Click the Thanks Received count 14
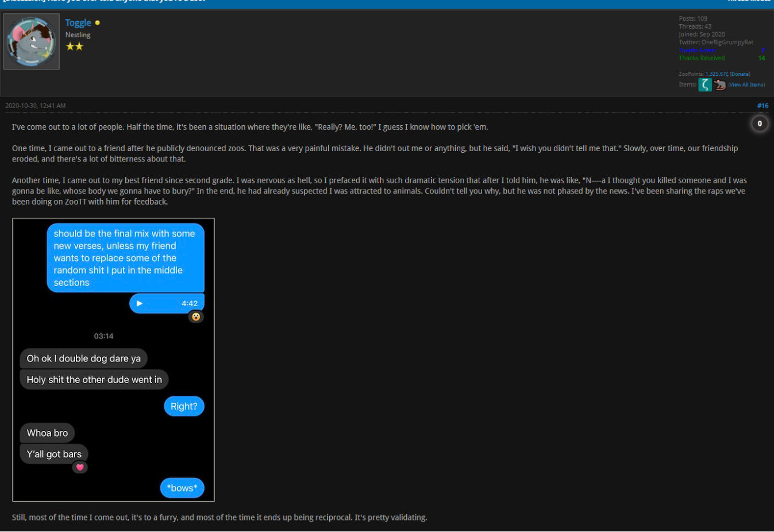 pyautogui.click(x=761, y=58)
